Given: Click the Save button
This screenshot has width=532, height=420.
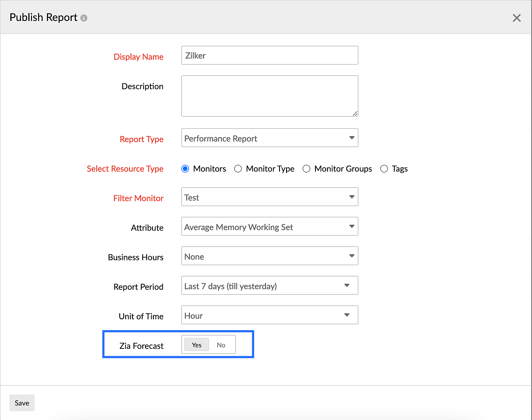Looking at the screenshot, I should tap(22, 403).
